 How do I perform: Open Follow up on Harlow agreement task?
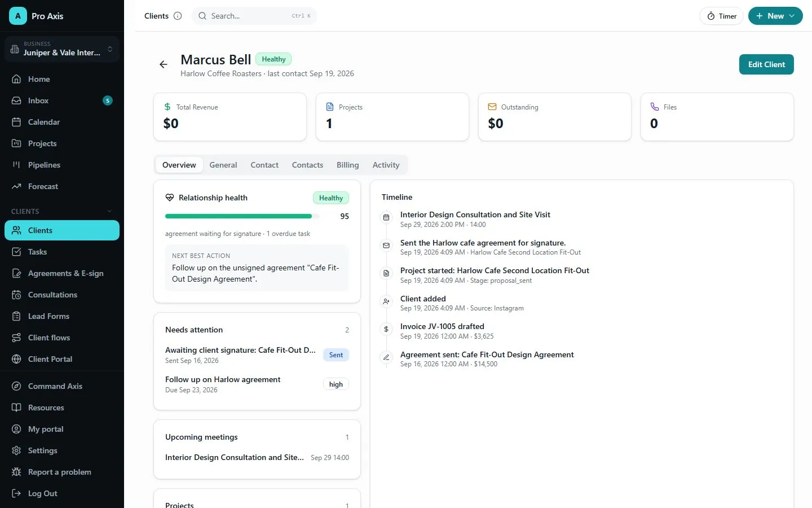coord(257,384)
